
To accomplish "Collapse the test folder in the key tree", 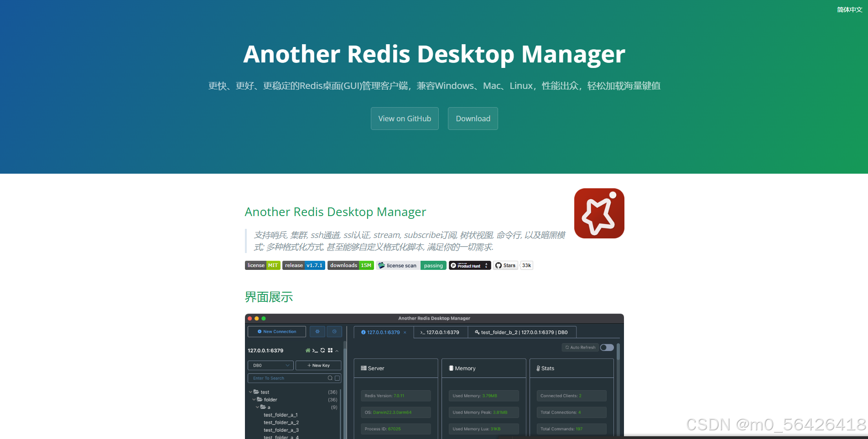I will point(250,392).
